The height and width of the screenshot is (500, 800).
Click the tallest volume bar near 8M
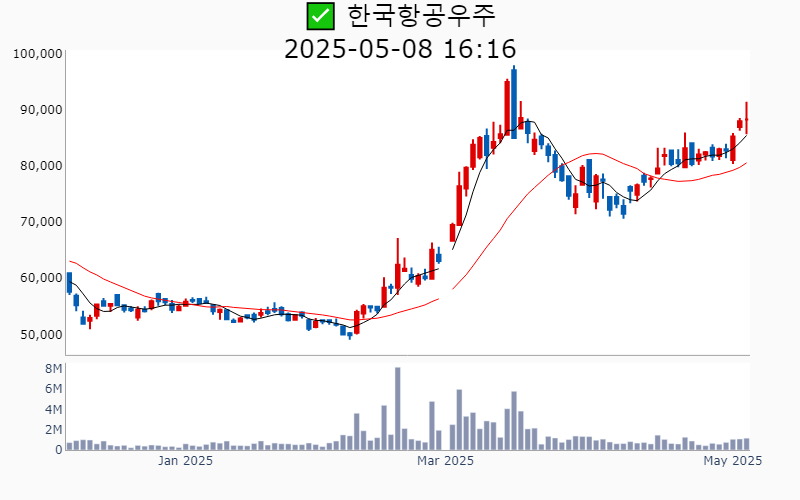pyautogui.click(x=397, y=409)
